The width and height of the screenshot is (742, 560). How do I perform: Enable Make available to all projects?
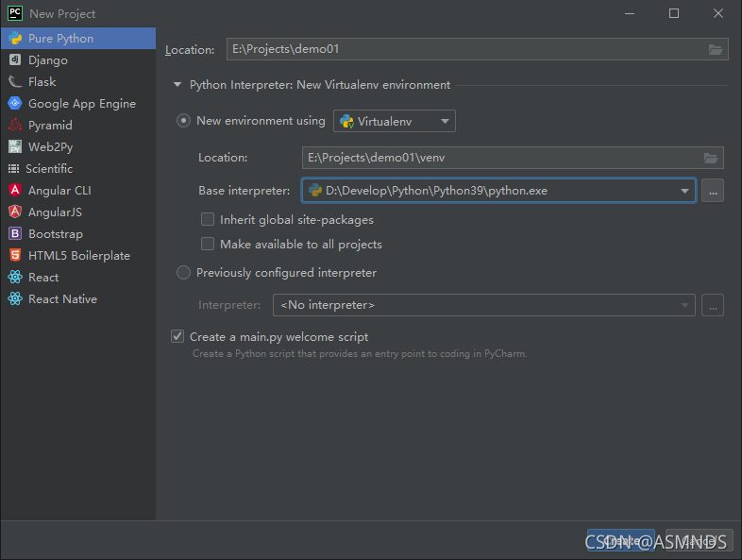(208, 244)
